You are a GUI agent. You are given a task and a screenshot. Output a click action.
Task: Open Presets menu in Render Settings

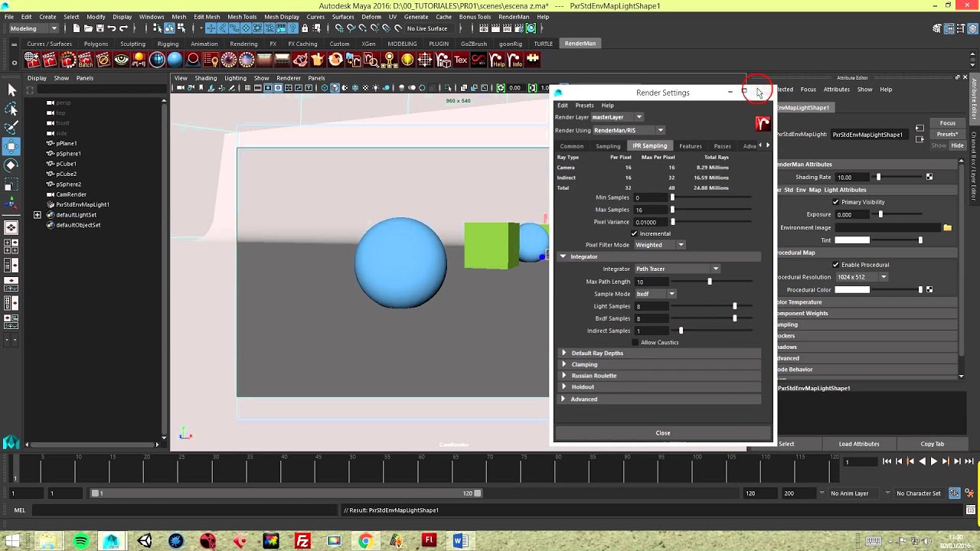pyautogui.click(x=584, y=106)
